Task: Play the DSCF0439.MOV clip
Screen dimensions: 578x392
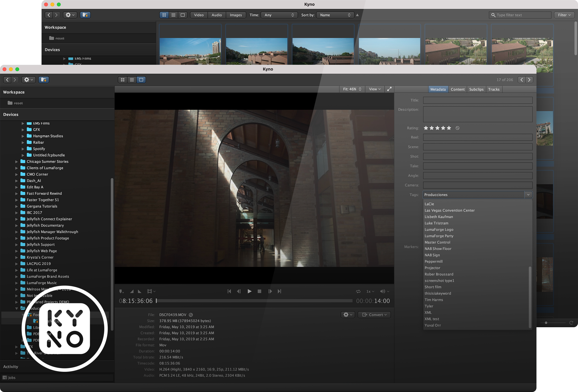Action: tap(249, 291)
